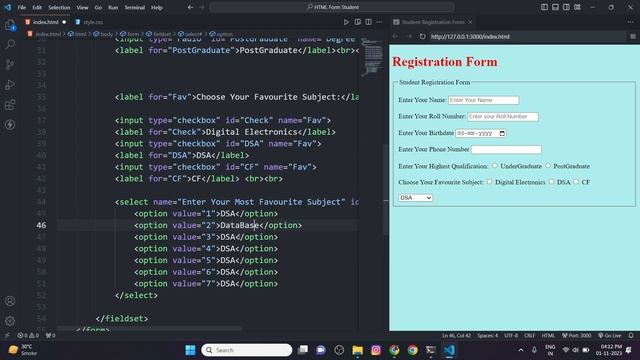
Task: Toggle secondary side bar layout icon
Action: (x=567, y=7)
